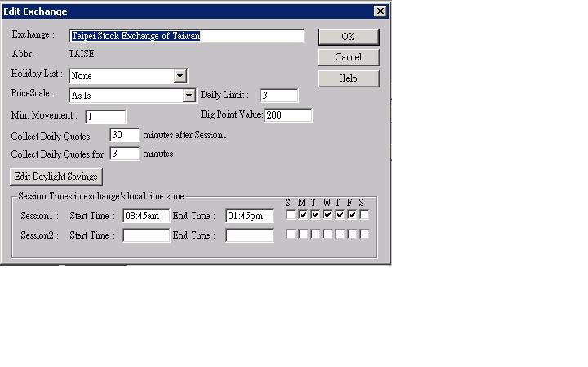The image size is (588, 367).
Task: Click the Big Point Value field
Action: pyautogui.click(x=288, y=115)
